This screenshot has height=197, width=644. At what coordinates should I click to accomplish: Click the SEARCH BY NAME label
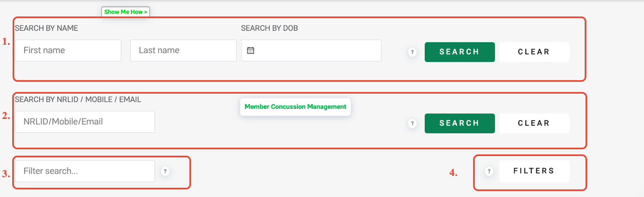(47, 28)
